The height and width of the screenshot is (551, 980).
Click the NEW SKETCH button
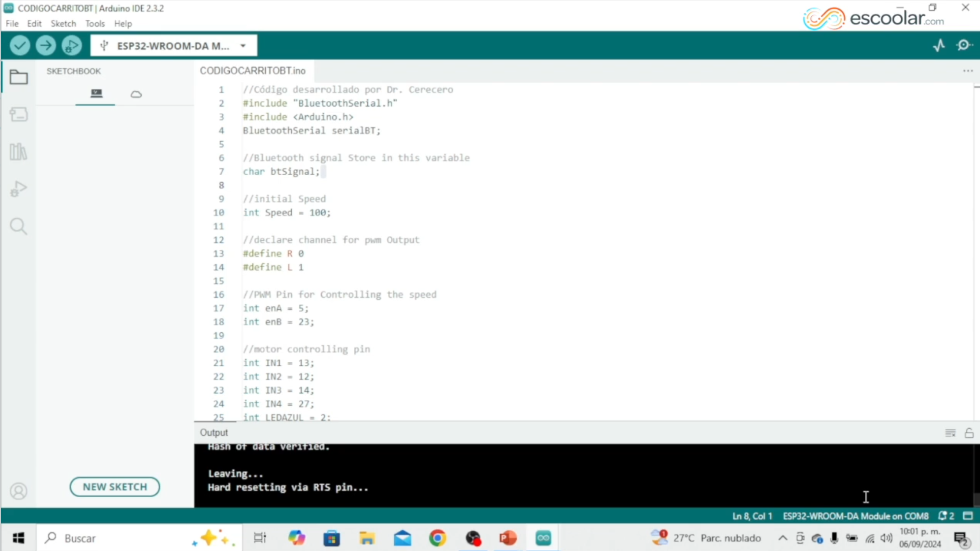click(115, 487)
